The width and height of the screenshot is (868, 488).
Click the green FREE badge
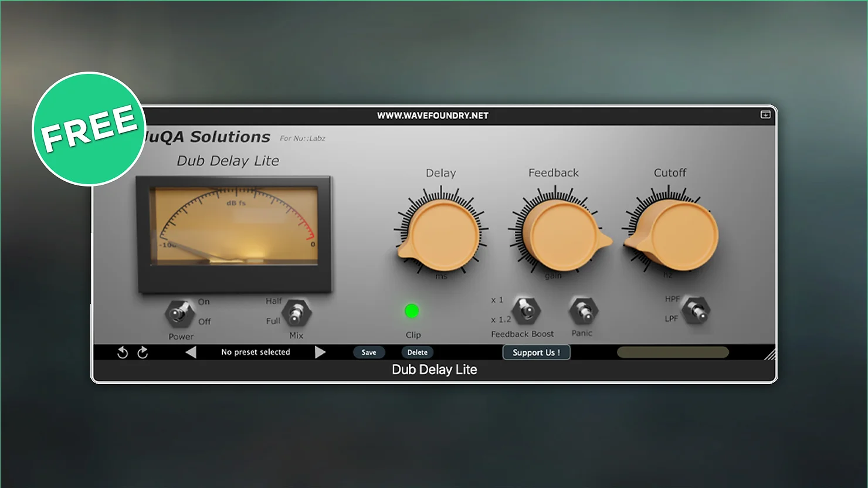pos(89,129)
